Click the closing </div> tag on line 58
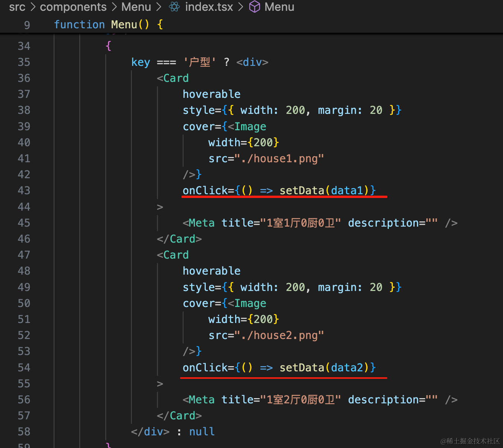The image size is (503, 448). 150,432
